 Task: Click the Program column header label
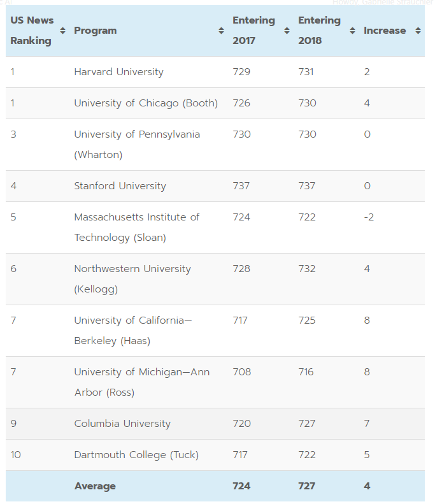tap(96, 31)
